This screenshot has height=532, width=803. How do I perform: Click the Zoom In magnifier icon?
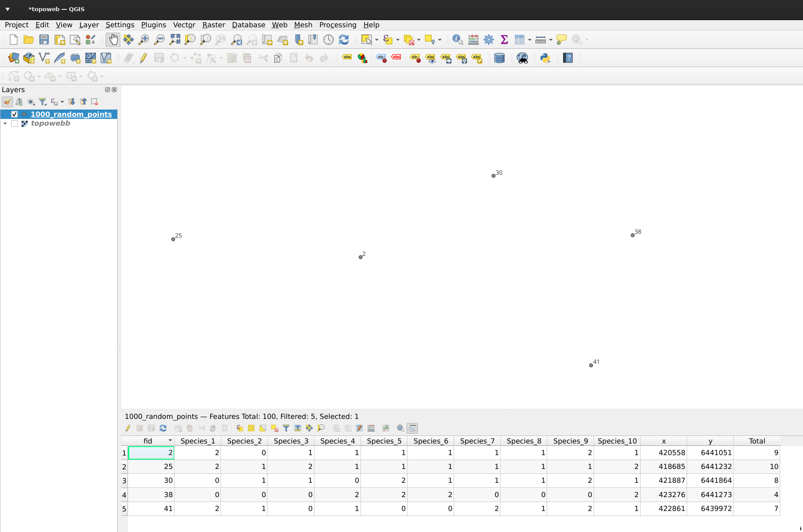144,40
